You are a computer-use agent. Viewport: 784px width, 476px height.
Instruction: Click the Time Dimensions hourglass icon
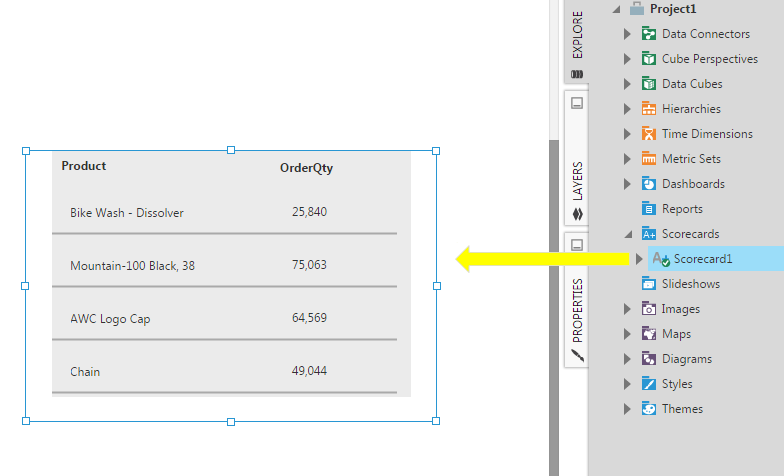tap(648, 134)
